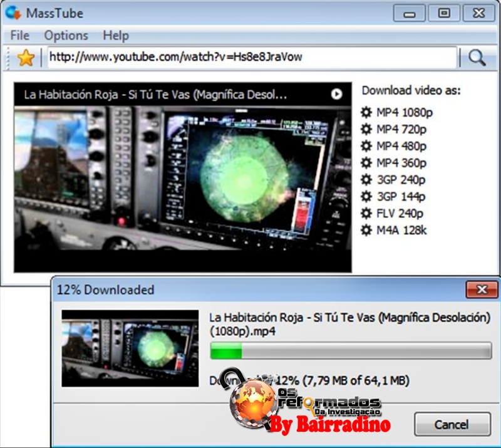Click the video title in the preview header
501x448 pixels.
pos(155,95)
